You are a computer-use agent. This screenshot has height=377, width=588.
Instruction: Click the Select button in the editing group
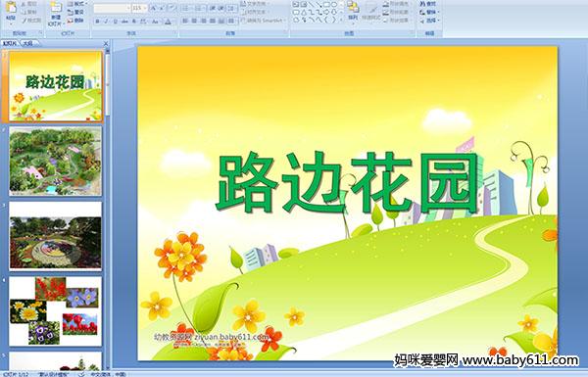429,21
